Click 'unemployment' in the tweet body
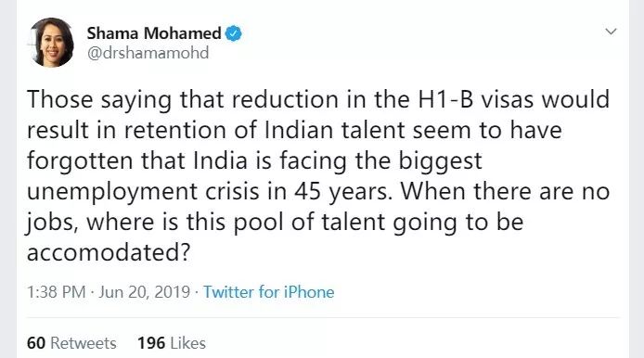Screen dimensions: 644x358 point(112,192)
